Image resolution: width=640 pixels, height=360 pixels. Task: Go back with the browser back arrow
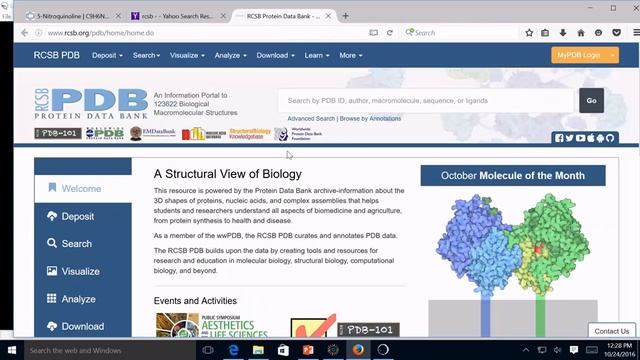coord(24,33)
